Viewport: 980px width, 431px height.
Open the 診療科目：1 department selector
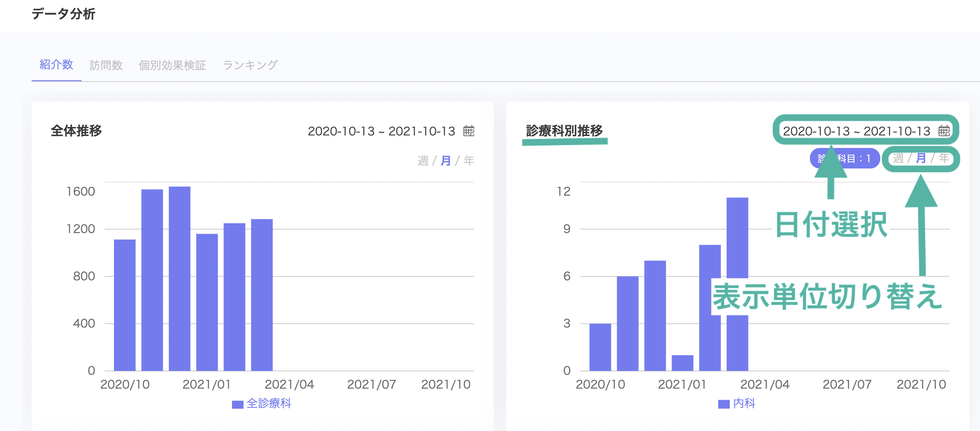tap(845, 158)
